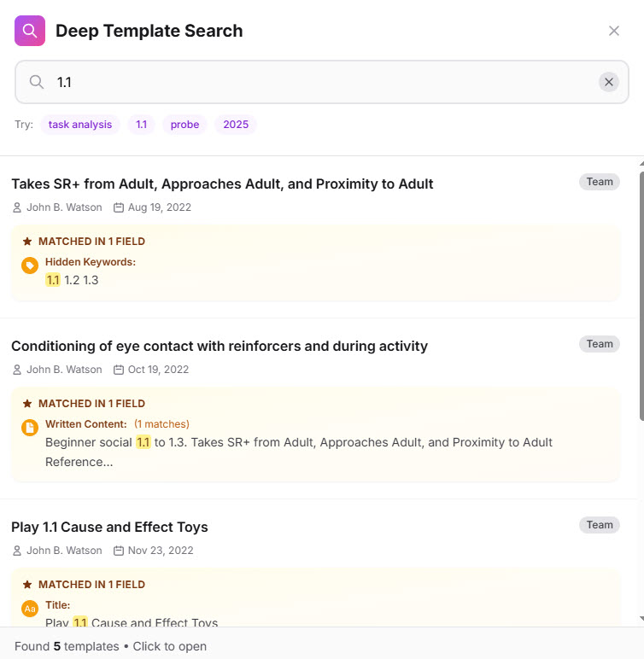The height and width of the screenshot is (659, 644).
Task: Click the highlighted 1.1 in Hidden Keywords
Action: click(53, 280)
